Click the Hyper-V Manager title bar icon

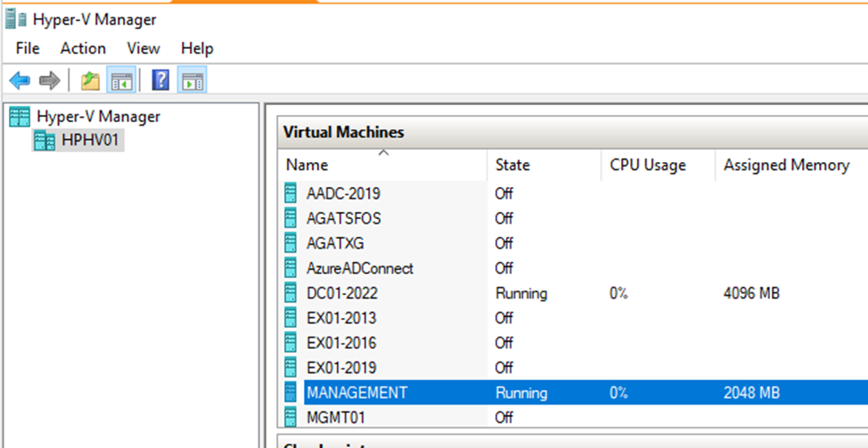coord(15,20)
